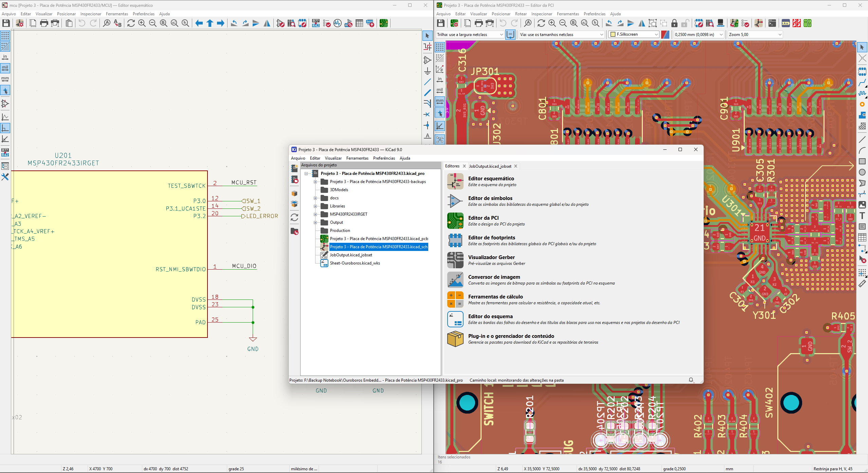Image resolution: width=868 pixels, height=473 pixels.
Task: Open symbol fields table icon
Action: [x=359, y=23]
